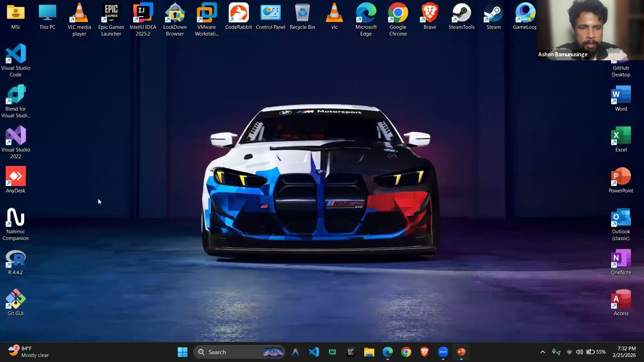Viewport: 644px width, 362px height.
Task: Select Microsoft Edge desktop shortcut
Action: click(x=366, y=20)
